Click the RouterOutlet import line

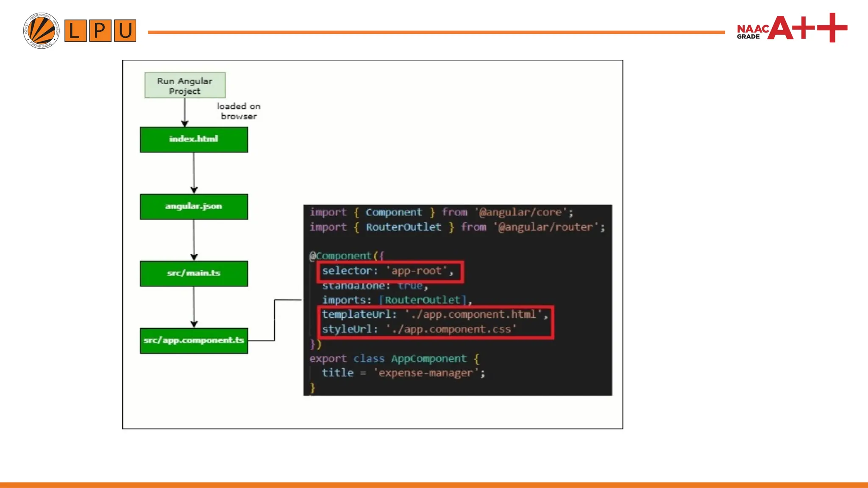(457, 227)
